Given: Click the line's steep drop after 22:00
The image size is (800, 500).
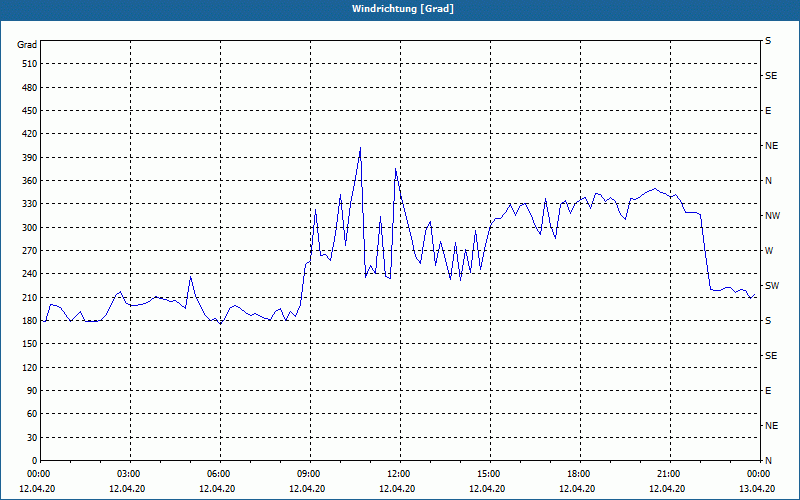Looking at the screenshot, I should [705, 253].
